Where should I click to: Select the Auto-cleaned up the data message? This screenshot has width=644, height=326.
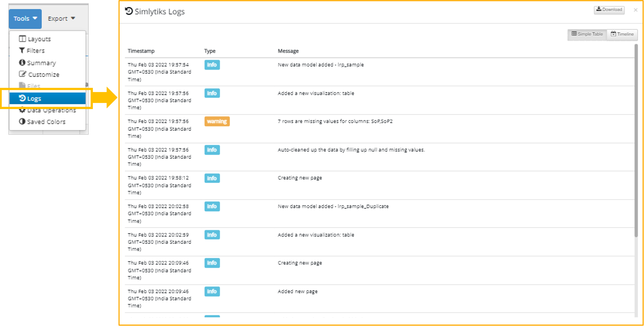351,150
